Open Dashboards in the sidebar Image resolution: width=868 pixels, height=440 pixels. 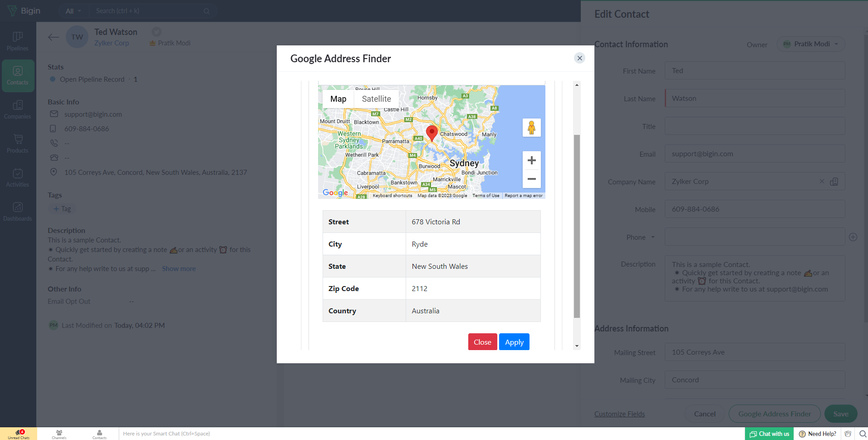click(18, 212)
